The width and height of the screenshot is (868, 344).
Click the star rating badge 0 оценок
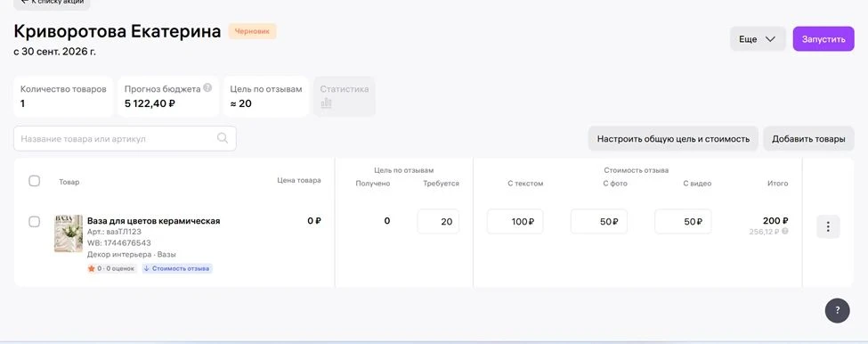coord(111,268)
